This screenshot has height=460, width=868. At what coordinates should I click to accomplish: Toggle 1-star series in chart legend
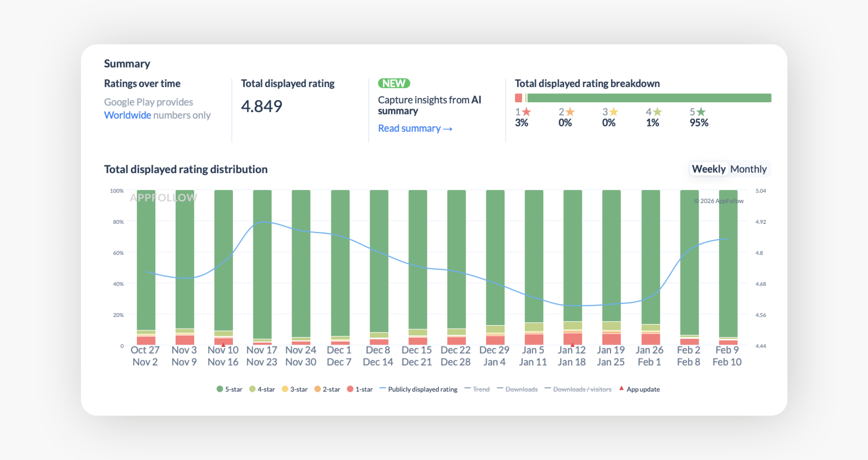[360, 389]
